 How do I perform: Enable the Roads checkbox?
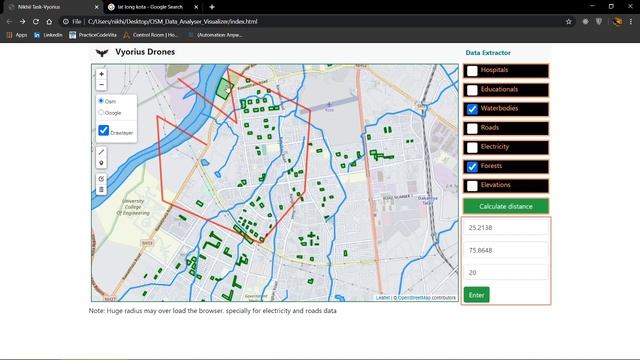pos(472,128)
